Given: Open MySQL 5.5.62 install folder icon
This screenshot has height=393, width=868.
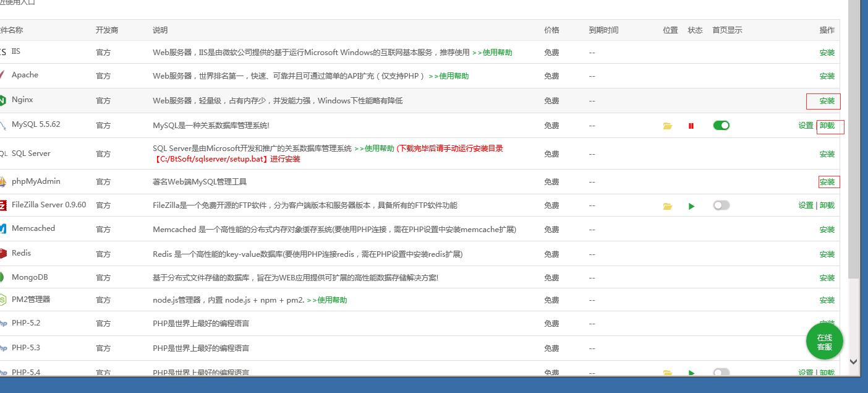Looking at the screenshot, I should coord(668,126).
